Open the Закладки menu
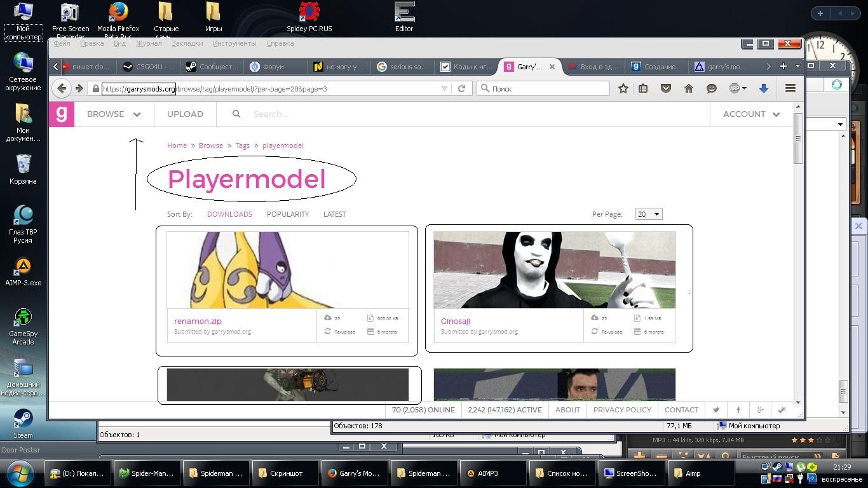Viewport: 868px width, 488px height. click(187, 43)
